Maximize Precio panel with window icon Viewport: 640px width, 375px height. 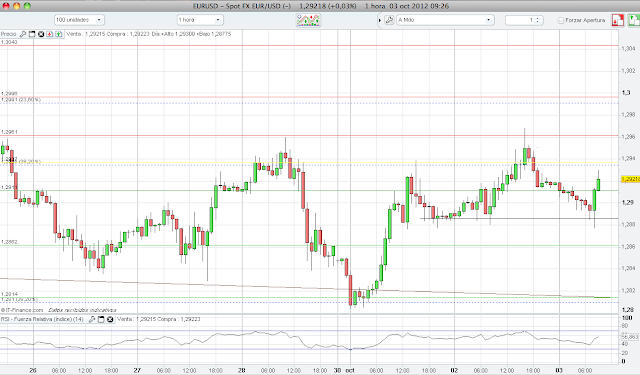[32, 34]
